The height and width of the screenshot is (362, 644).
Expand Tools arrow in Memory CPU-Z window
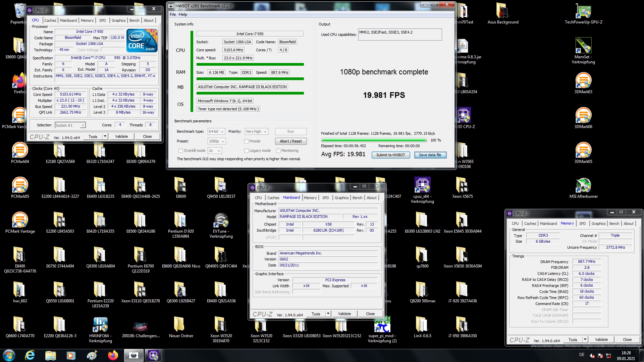pyautogui.click(x=585, y=340)
